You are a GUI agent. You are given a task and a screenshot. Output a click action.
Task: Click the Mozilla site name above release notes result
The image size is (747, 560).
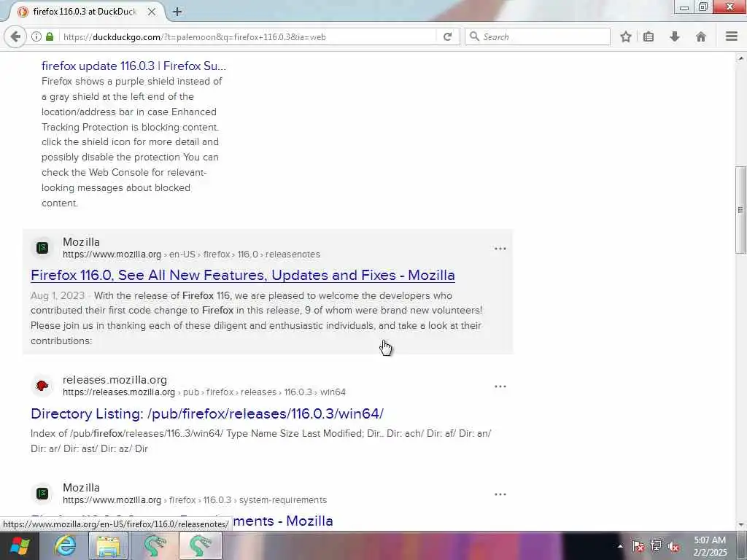(x=81, y=242)
